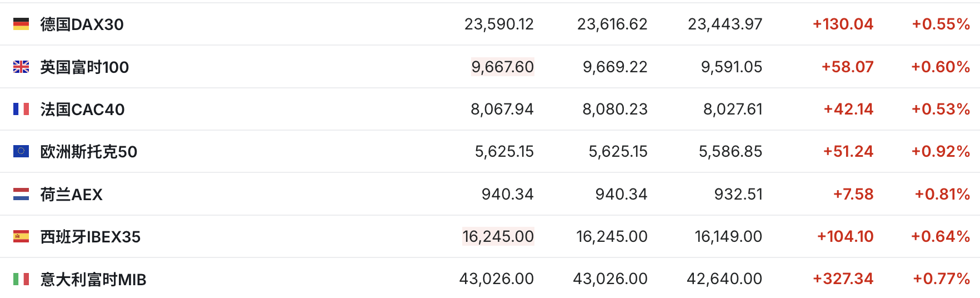Click the +0.92% change for 欧洲斯托克50
980x298 pixels.
(940, 151)
